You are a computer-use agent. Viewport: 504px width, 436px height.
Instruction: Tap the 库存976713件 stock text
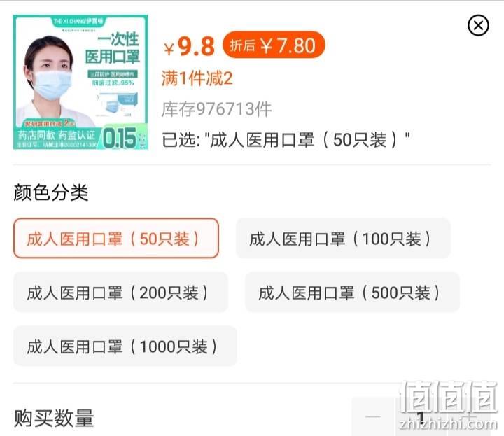coord(216,109)
